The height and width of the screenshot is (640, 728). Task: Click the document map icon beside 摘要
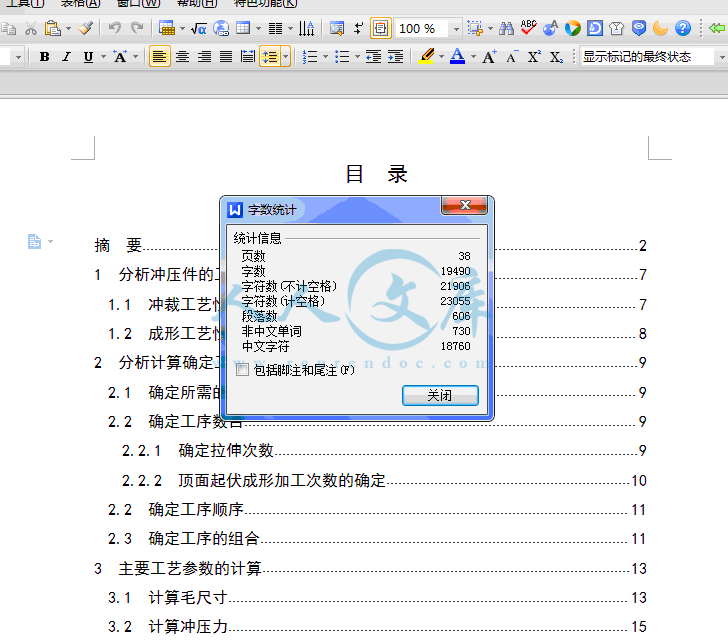(x=34, y=242)
